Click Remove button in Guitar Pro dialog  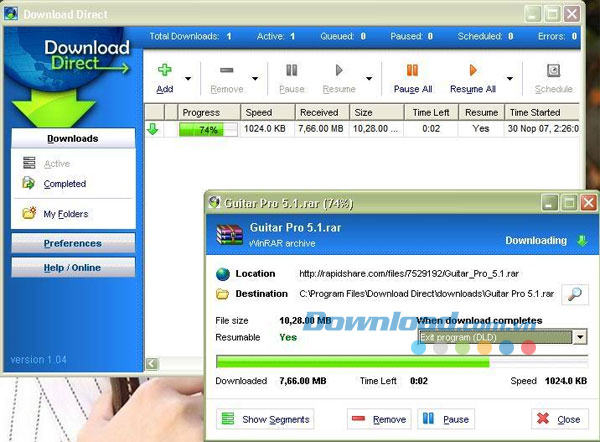(379, 419)
